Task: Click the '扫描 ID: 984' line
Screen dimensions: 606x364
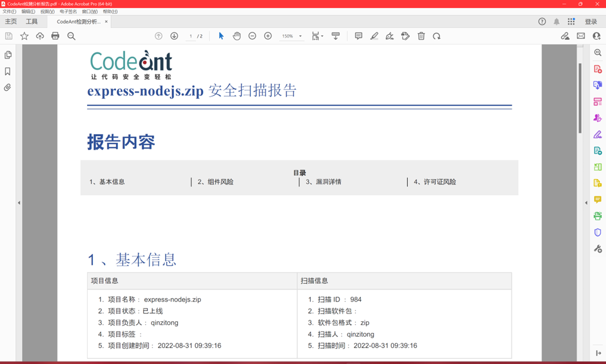Action: [x=335, y=300]
